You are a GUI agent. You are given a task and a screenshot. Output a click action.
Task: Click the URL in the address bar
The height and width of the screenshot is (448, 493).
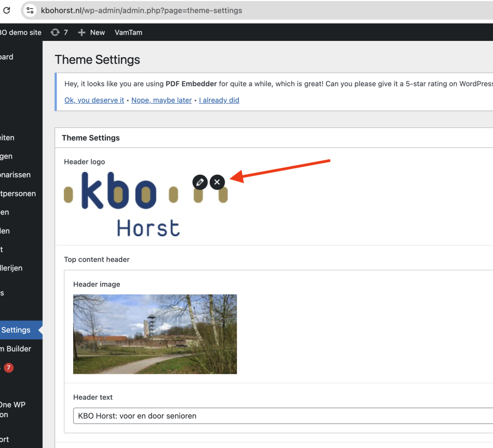pyautogui.click(x=142, y=11)
